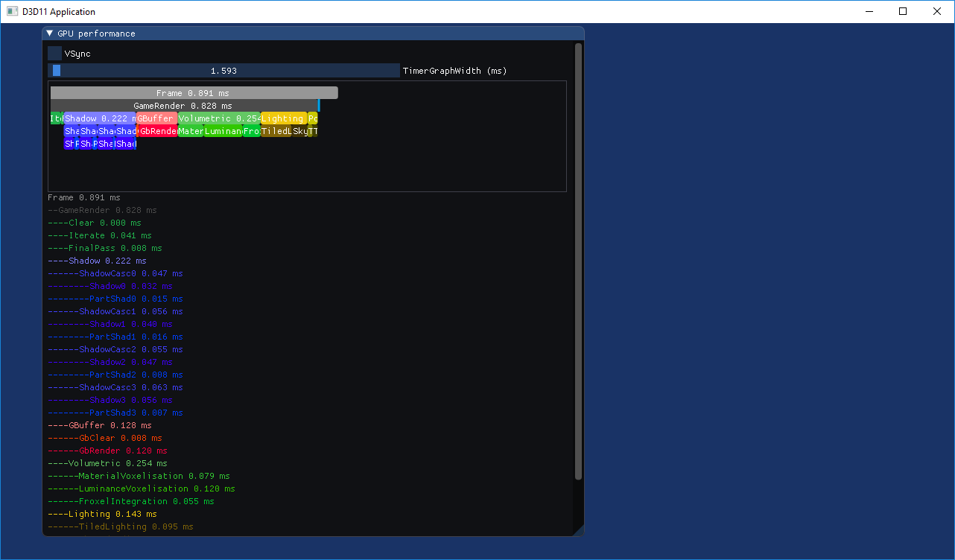Click the 'TiledLighting 0.095 ms' row

click(121, 526)
